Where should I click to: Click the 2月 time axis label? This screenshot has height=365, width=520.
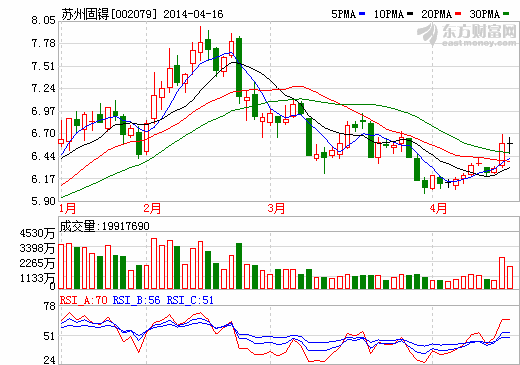pos(152,209)
